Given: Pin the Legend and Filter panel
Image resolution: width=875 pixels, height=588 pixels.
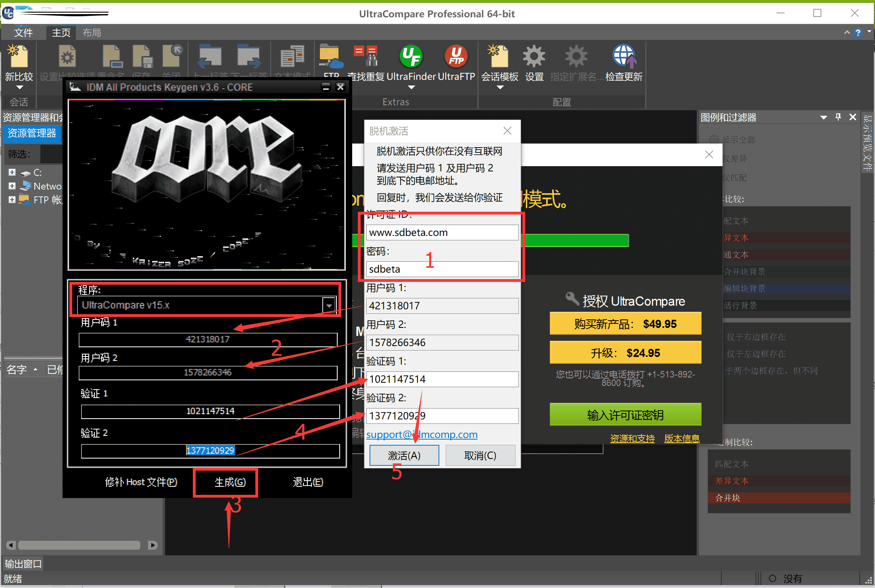Looking at the screenshot, I should click(x=838, y=117).
